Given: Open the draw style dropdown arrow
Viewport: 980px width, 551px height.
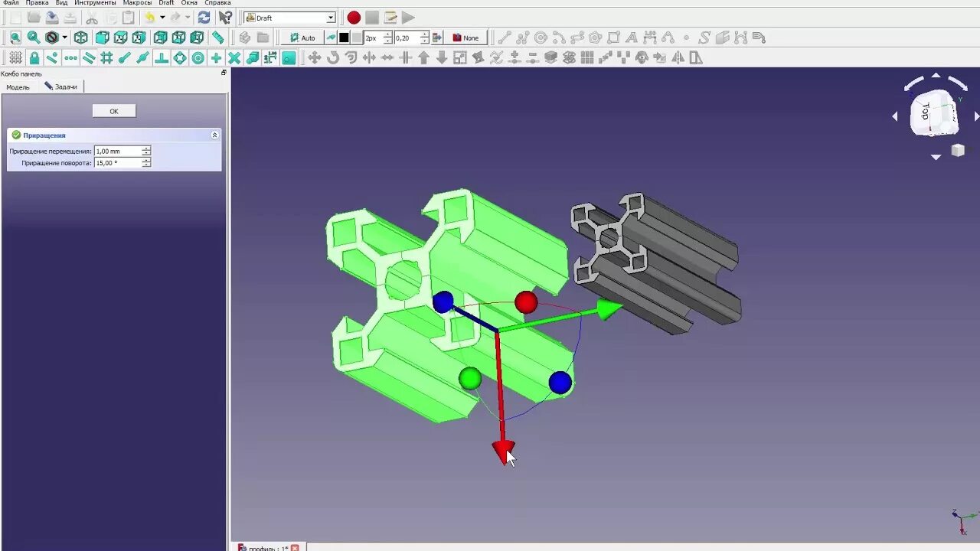Looking at the screenshot, I should (x=64, y=37).
